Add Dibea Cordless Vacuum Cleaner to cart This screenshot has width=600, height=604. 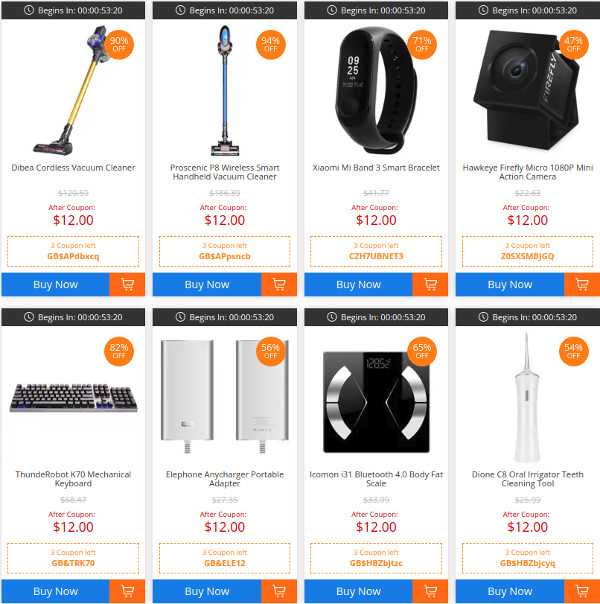click(127, 284)
